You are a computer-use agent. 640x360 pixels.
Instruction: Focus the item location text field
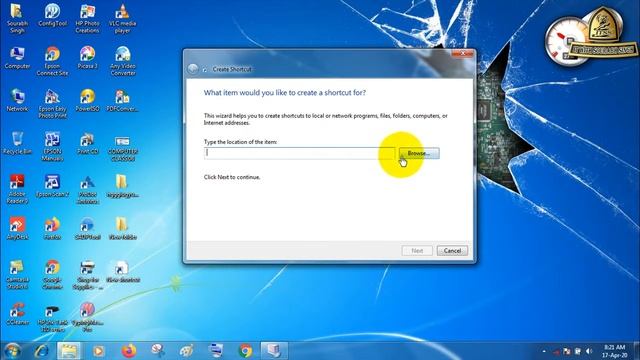(x=300, y=153)
